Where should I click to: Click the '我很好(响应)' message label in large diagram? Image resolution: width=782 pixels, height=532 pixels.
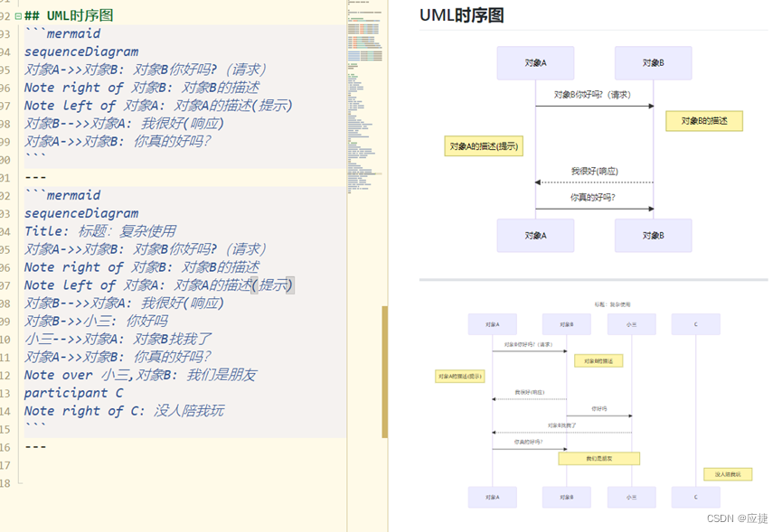(595, 172)
